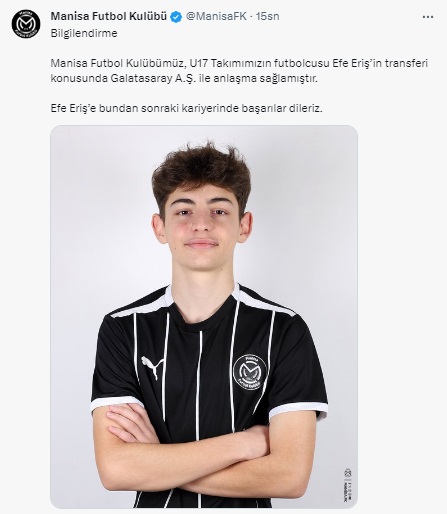Click the player's hair in the image
This screenshot has height=514, width=447.
pyautogui.click(x=201, y=173)
